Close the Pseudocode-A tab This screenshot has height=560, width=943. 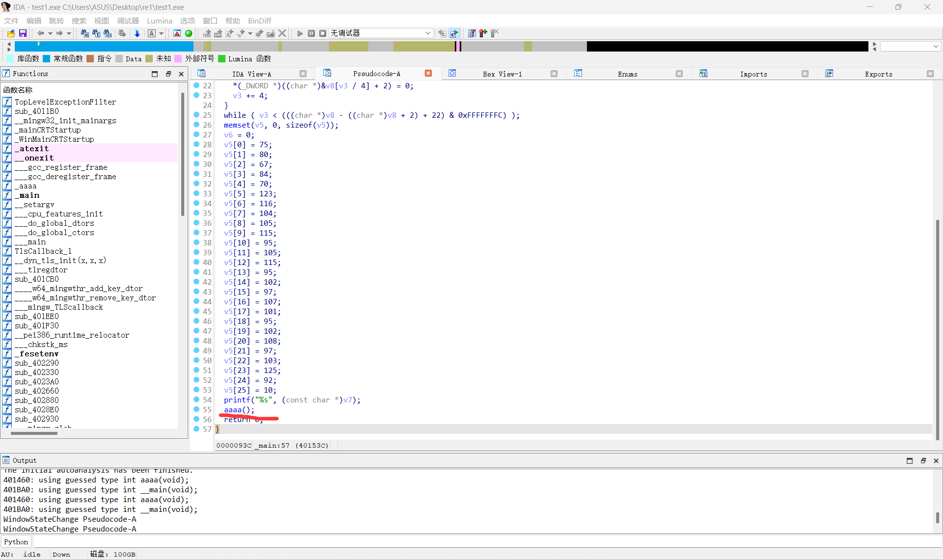point(428,74)
